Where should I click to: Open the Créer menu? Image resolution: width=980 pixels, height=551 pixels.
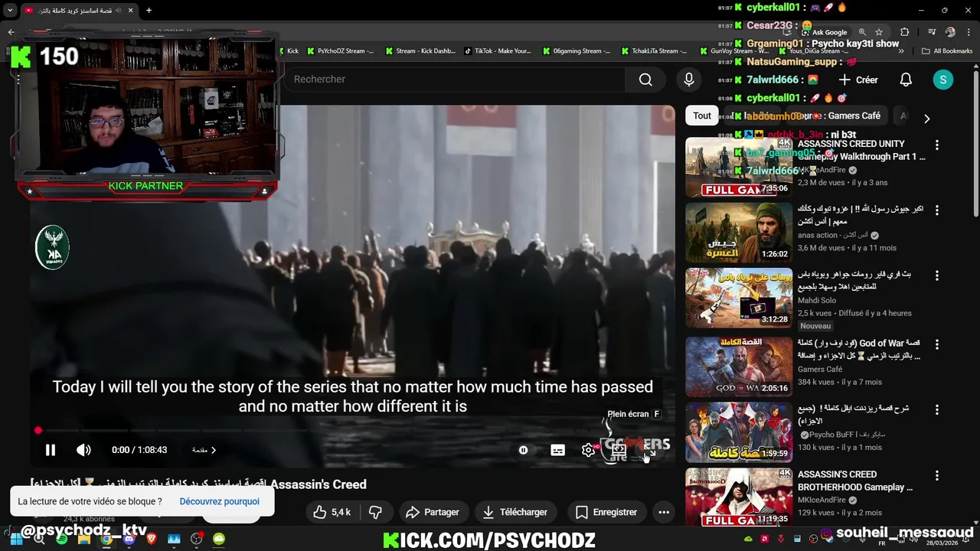858,80
